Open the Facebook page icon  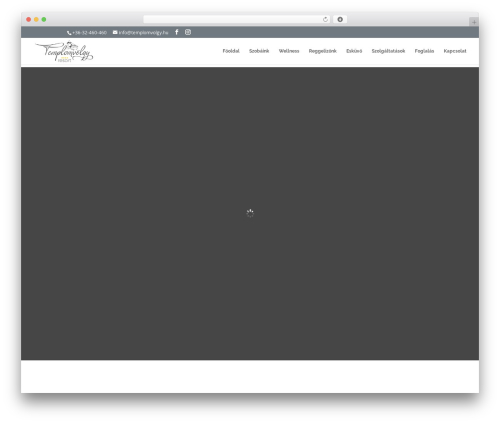click(177, 32)
